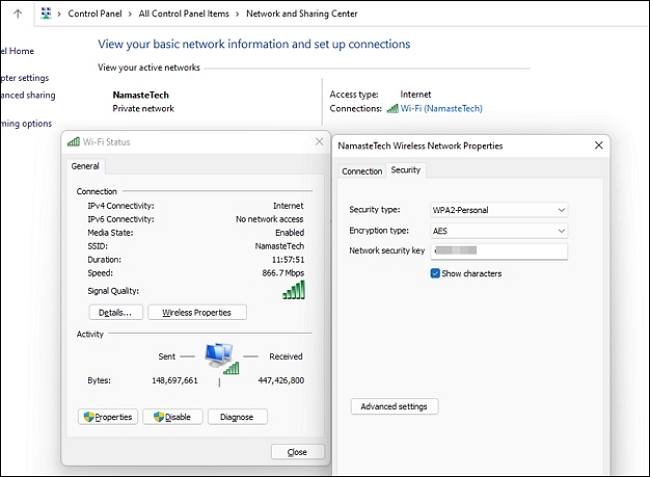Click the Network security key field
Screen dimensions: 650x477
(x=498, y=251)
